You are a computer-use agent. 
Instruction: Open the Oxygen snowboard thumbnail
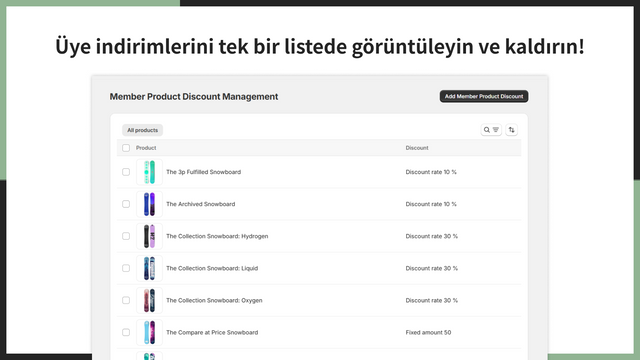[x=149, y=300]
